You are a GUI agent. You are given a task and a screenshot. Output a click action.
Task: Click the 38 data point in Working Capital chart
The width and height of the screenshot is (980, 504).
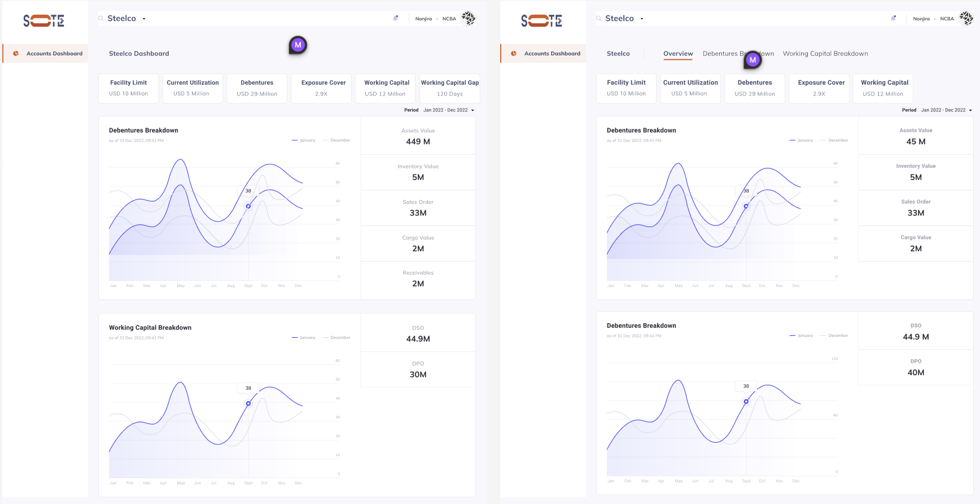[x=248, y=403]
